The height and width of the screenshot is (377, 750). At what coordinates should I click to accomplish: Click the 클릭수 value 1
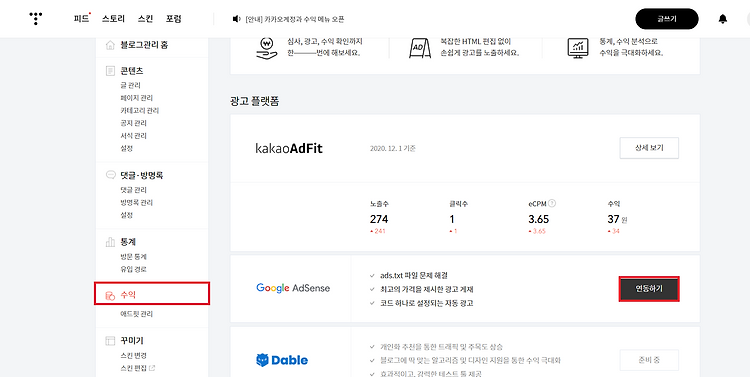click(x=452, y=219)
